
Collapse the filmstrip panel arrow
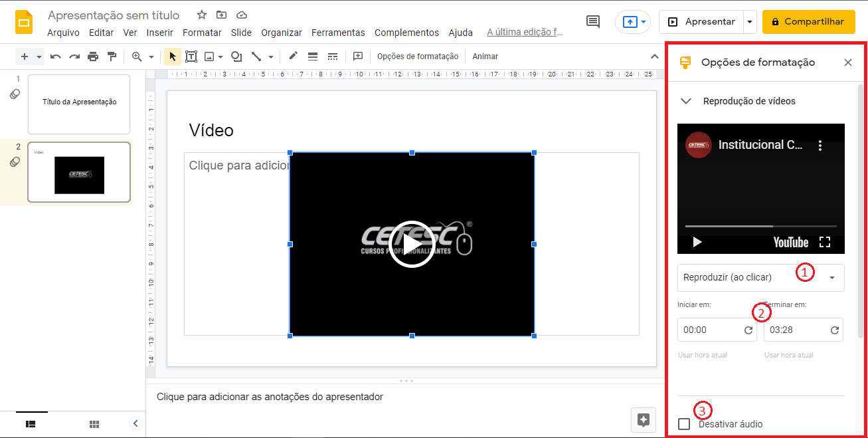tap(135, 423)
